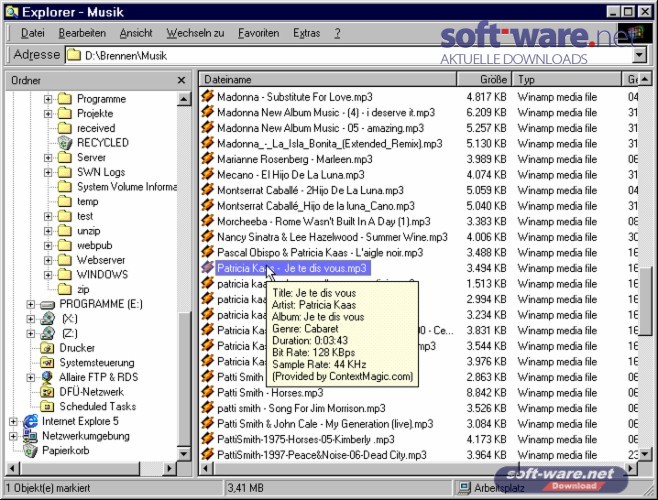Click the PROGRAMME (E:) drive icon

coord(47,304)
